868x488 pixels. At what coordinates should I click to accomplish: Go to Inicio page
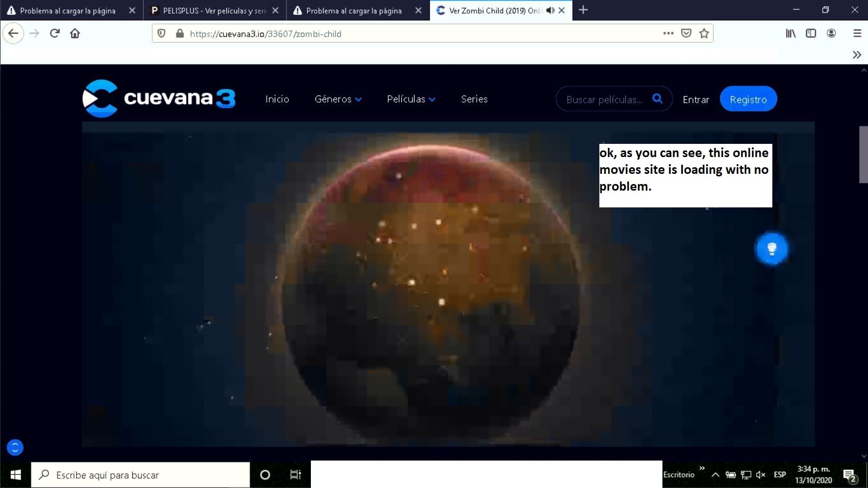tap(277, 99)
